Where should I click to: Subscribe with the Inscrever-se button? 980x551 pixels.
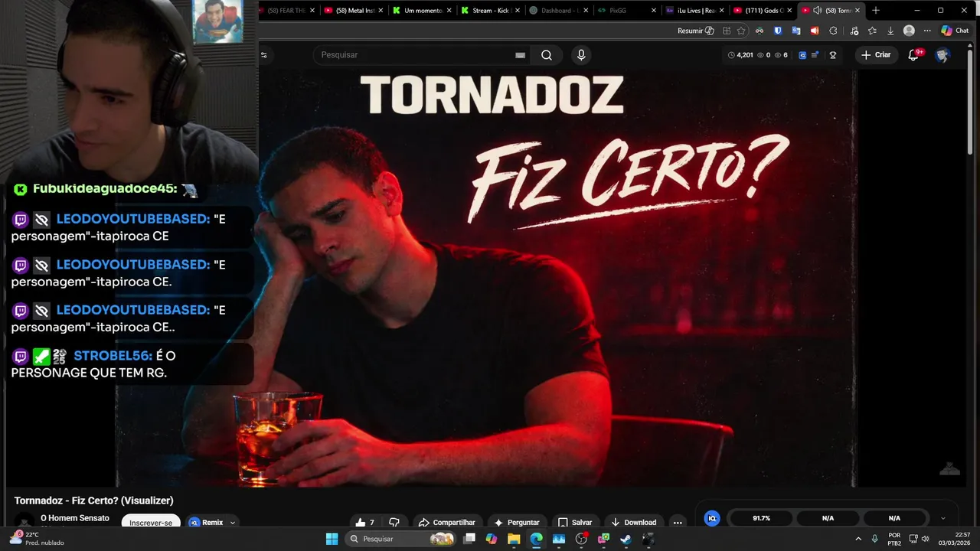[x=151, y=523]
